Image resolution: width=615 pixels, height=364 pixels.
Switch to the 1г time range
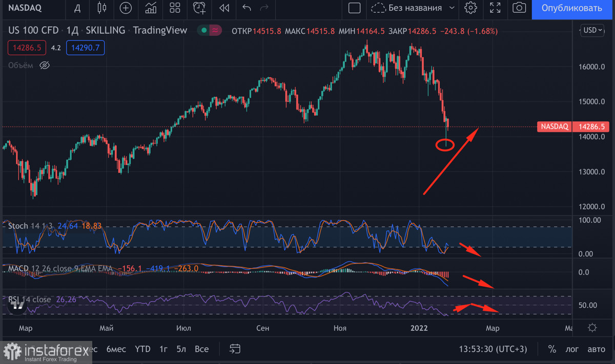tap(163, 349)
